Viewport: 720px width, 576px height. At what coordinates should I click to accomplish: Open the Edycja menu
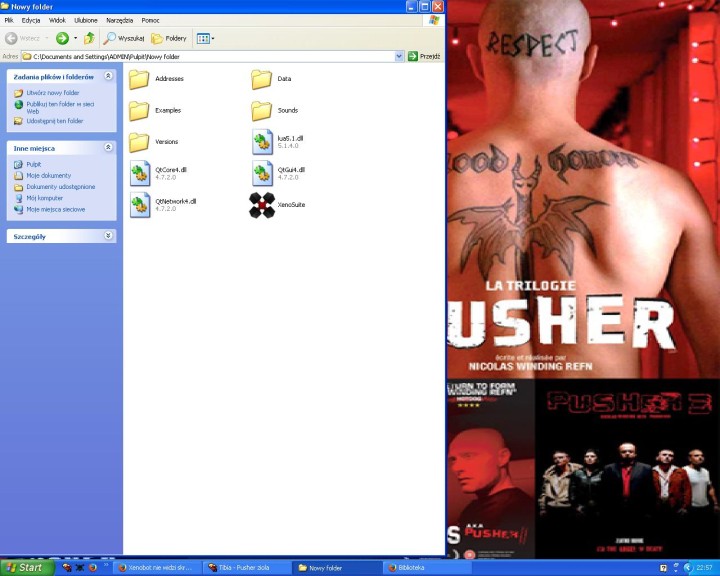click(31, 20)
